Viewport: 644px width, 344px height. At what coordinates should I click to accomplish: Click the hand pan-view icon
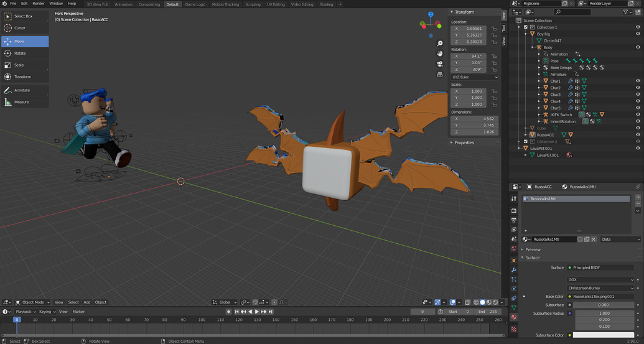[x=440, y=53]
